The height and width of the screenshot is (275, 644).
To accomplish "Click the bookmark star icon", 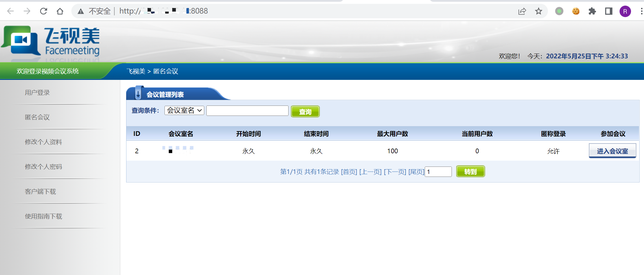I will 538,11.
